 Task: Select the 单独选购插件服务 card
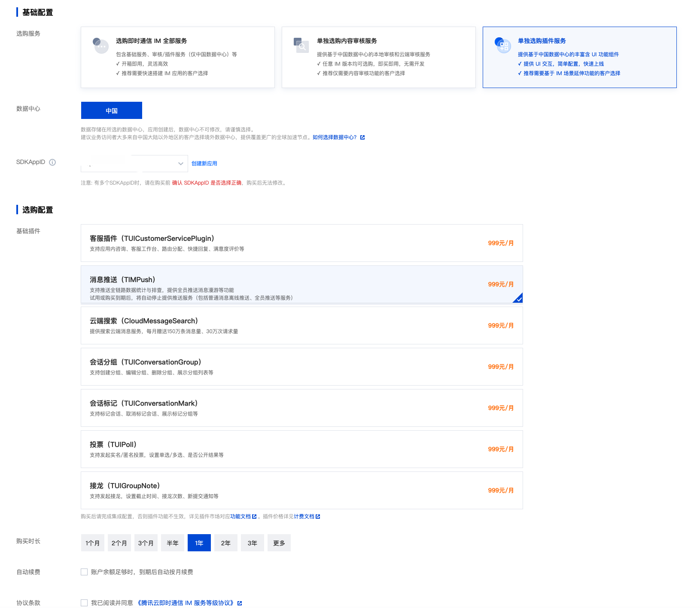point(580,57)
